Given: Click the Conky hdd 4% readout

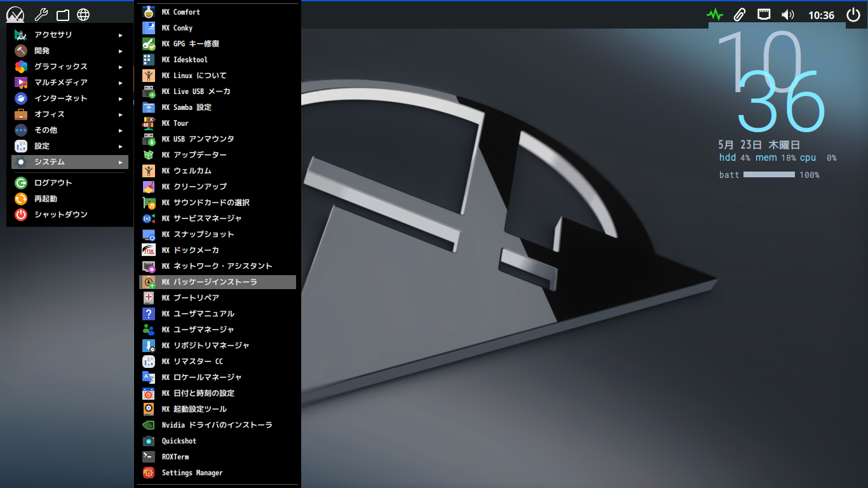Looking at the screenshot, I should 735,158.
